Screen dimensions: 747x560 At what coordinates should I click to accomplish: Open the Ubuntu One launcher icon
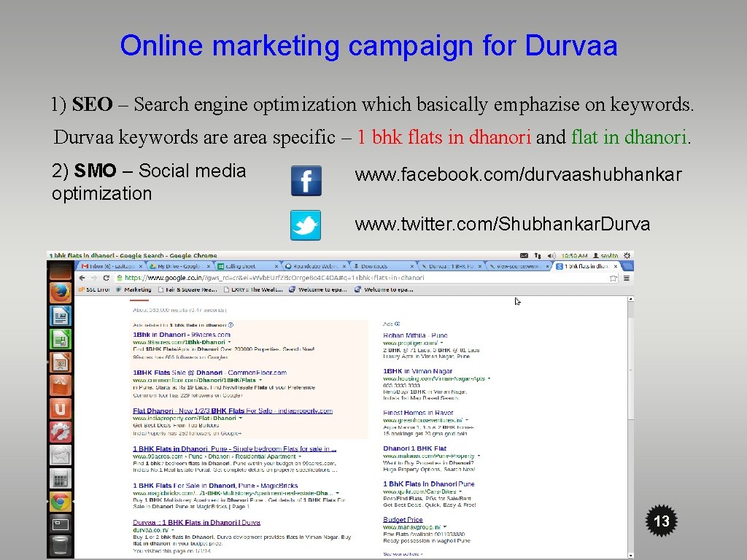click(x=61, y=408)
